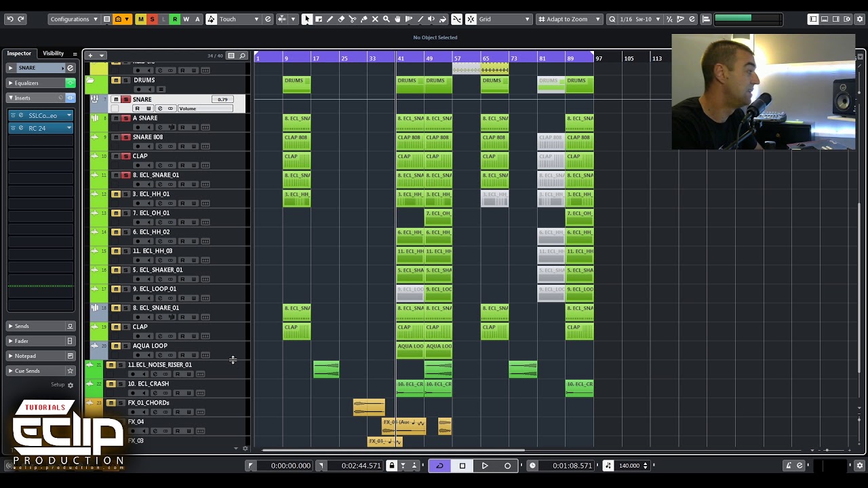Toggle the punch points lock icon

pyautogui.click(x=391, y=466)
